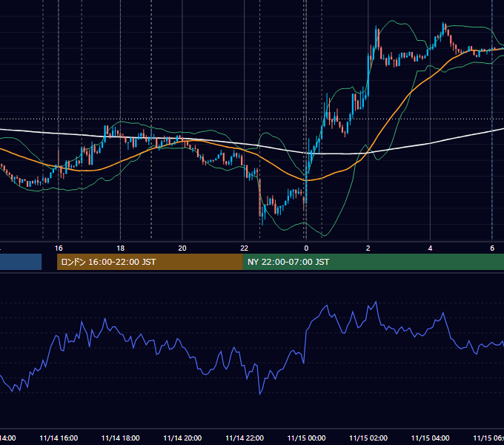This screenshot has width=504, height=445.
Task: Click the 11/14 18:00 time label
Action: [121, 438]
